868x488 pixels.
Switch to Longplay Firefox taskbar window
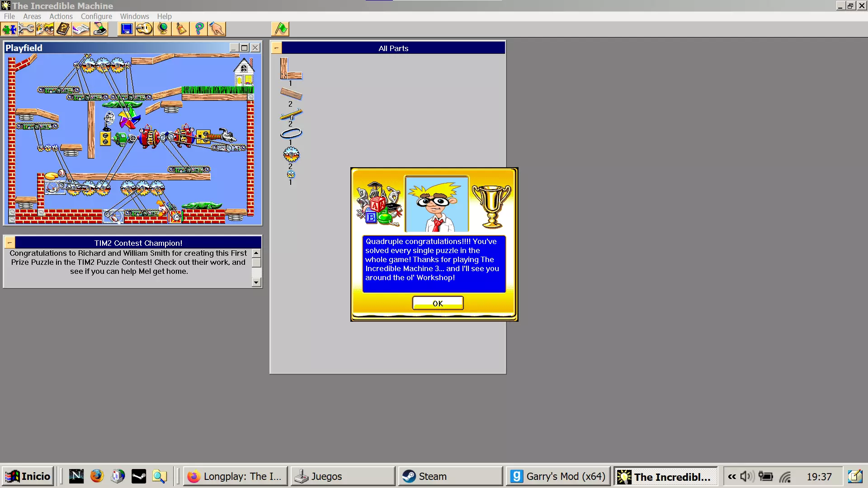[x=236, y=476]
